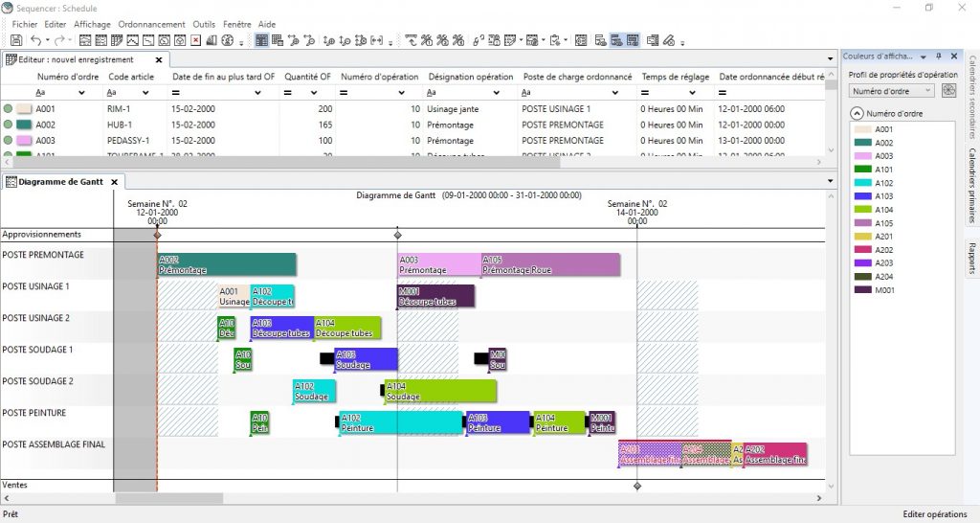The image size is (980, 523).
Task: Open the pie chart view toolbar icon
Action: (x=180, y=40)
